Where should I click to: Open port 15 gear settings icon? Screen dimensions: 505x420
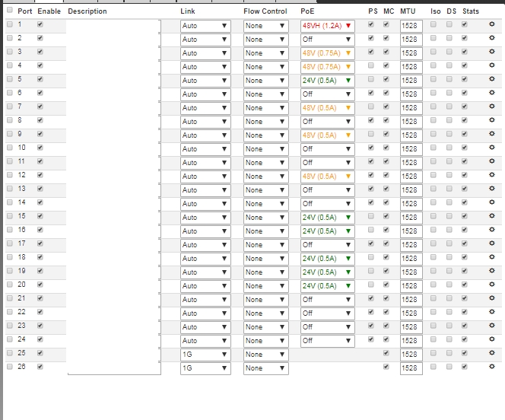pos(491,216)
